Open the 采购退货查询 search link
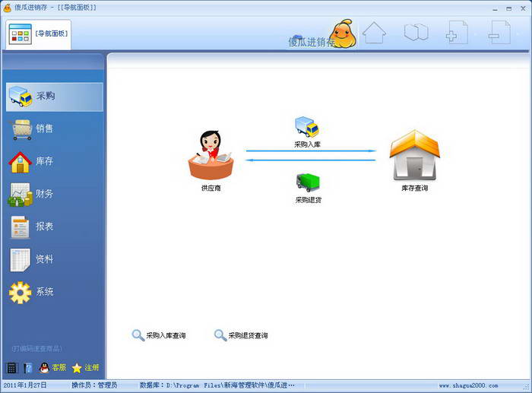532x393 pixels. [x=241, y=335]
